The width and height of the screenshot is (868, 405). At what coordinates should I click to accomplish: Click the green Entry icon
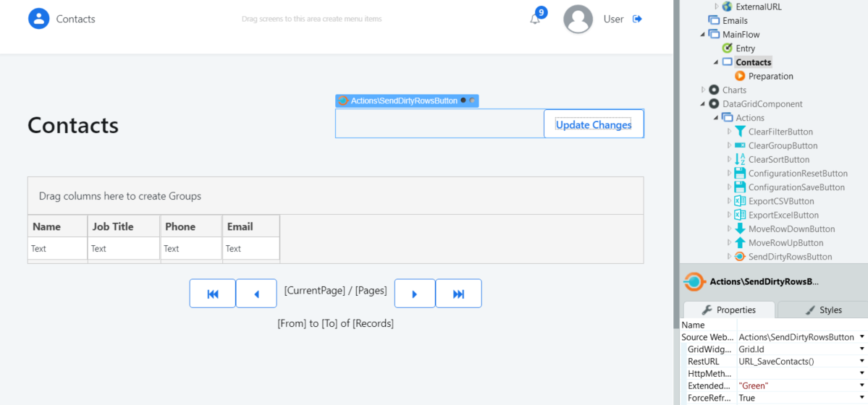[x=728, y=48]
